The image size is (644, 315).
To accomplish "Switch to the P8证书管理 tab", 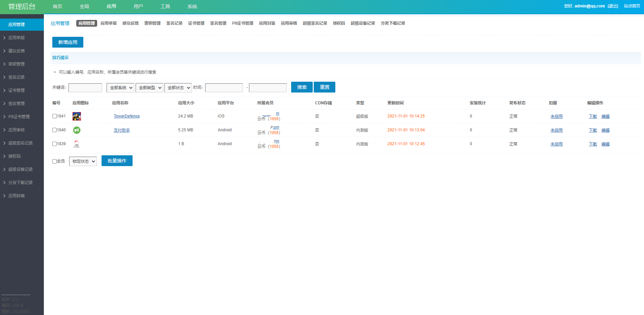I will point(243,23).
